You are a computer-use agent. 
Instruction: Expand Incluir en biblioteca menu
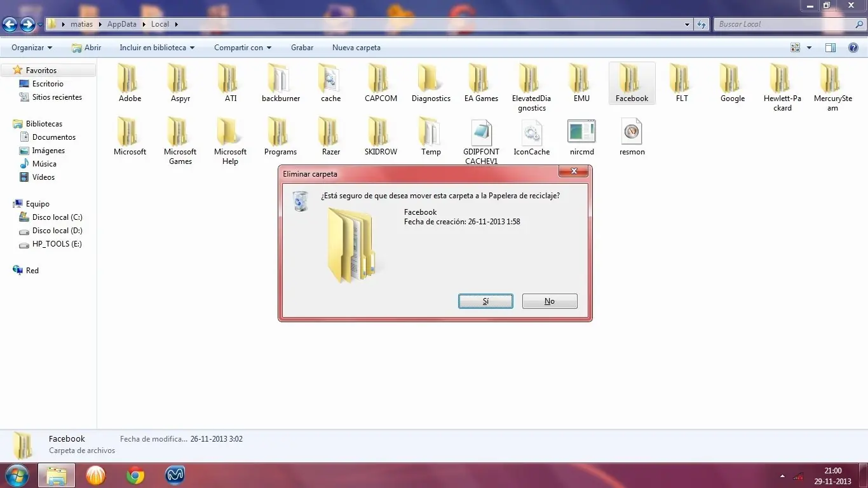(x=157, y=48)
